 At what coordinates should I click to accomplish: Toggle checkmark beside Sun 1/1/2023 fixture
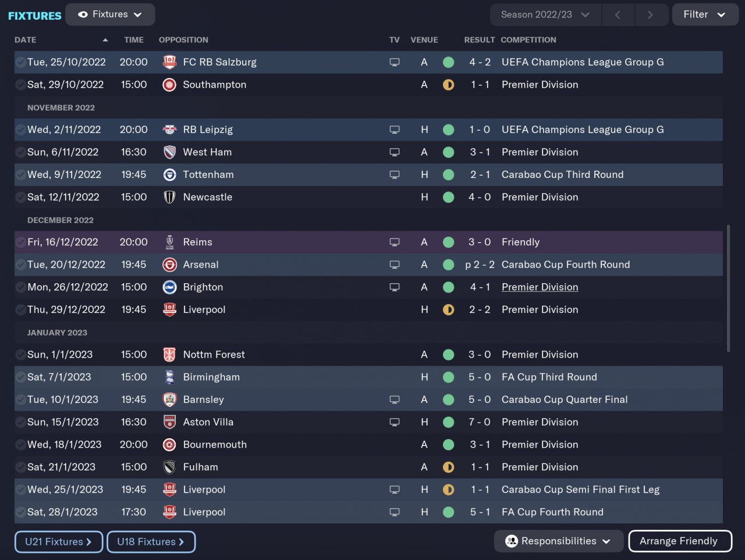pos(20,355)
